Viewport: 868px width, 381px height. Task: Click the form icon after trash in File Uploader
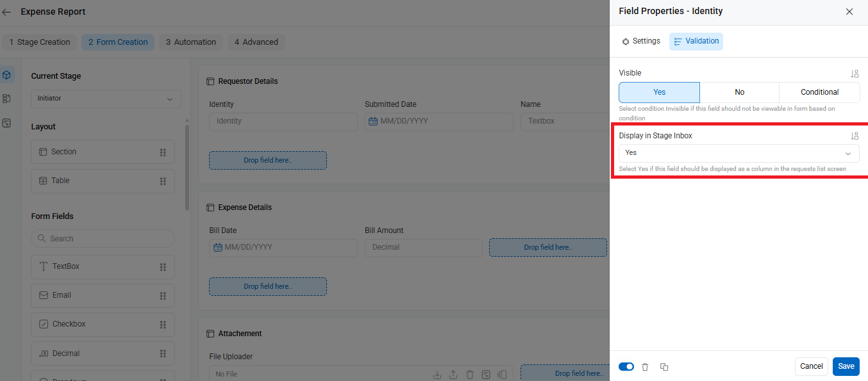click(487, 374)
